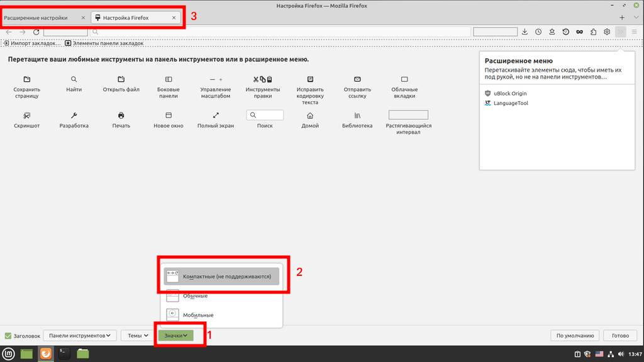Open the Темы dropdown
Viewport: 644px width, 362px height.
137,336
